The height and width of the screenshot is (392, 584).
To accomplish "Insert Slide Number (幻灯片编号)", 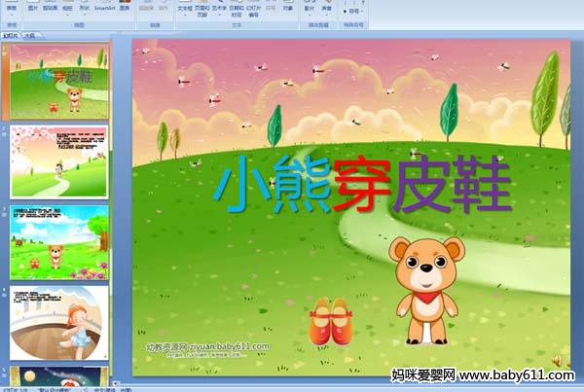I will (252, 10).
